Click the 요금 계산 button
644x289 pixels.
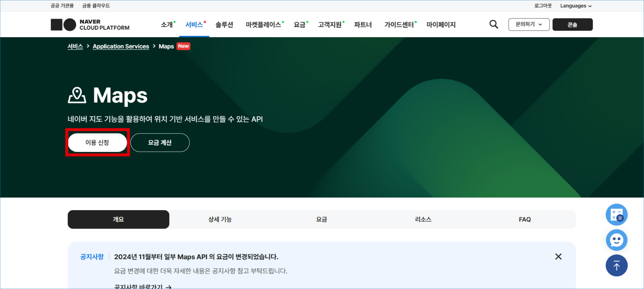160,142
